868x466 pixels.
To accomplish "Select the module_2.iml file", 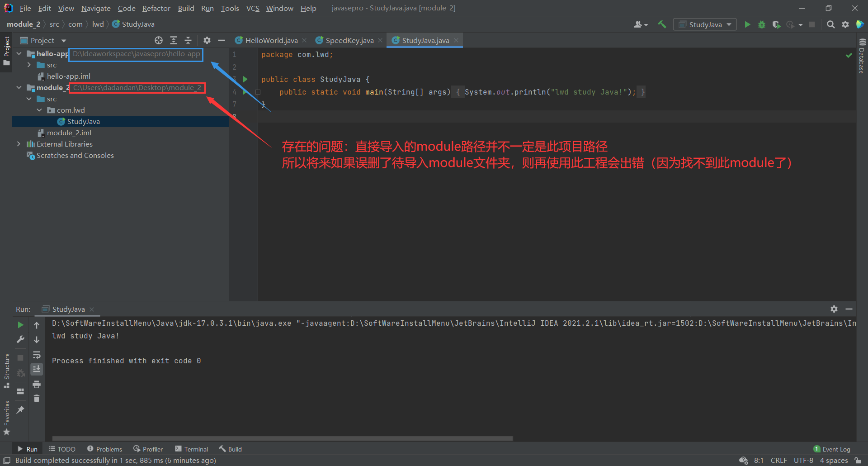I will point(69,133).
